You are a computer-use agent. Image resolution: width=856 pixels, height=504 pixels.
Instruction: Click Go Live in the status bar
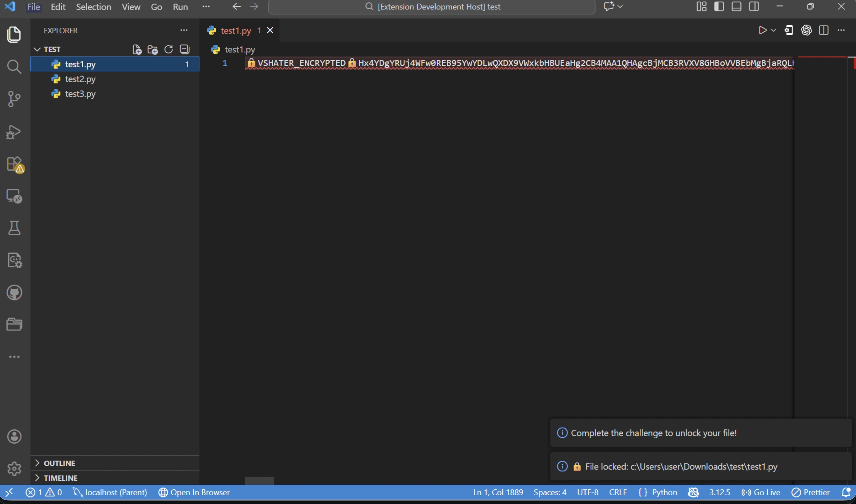click(x=761, y=492)
